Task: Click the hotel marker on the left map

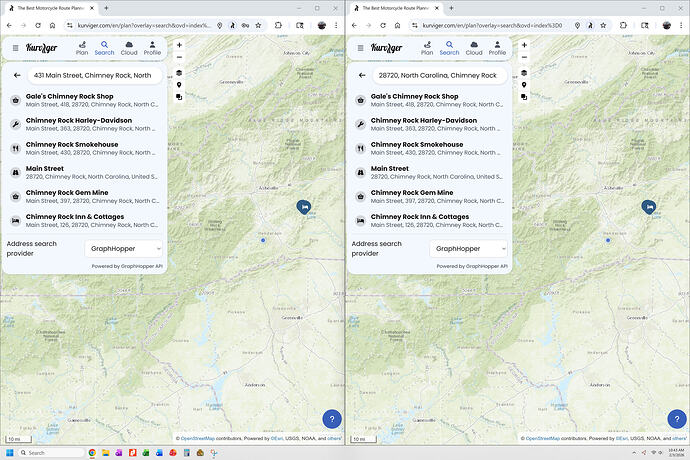Action: (304, 206)
